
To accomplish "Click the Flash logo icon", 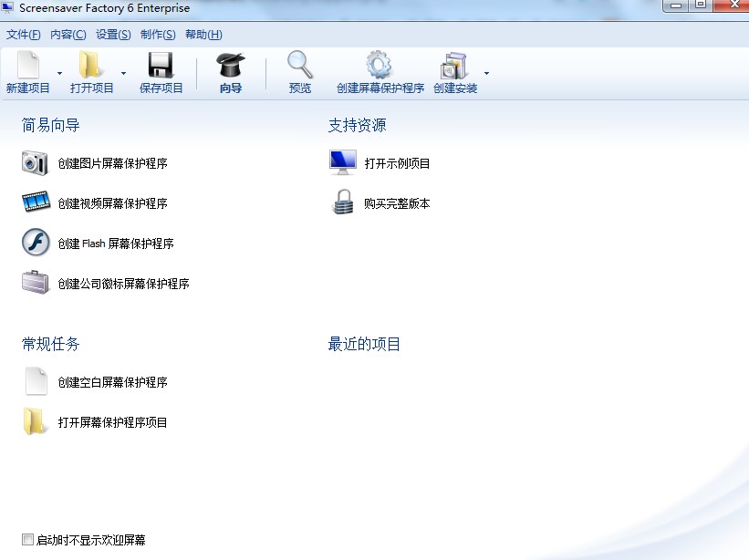I will click(x=36, y=243).
